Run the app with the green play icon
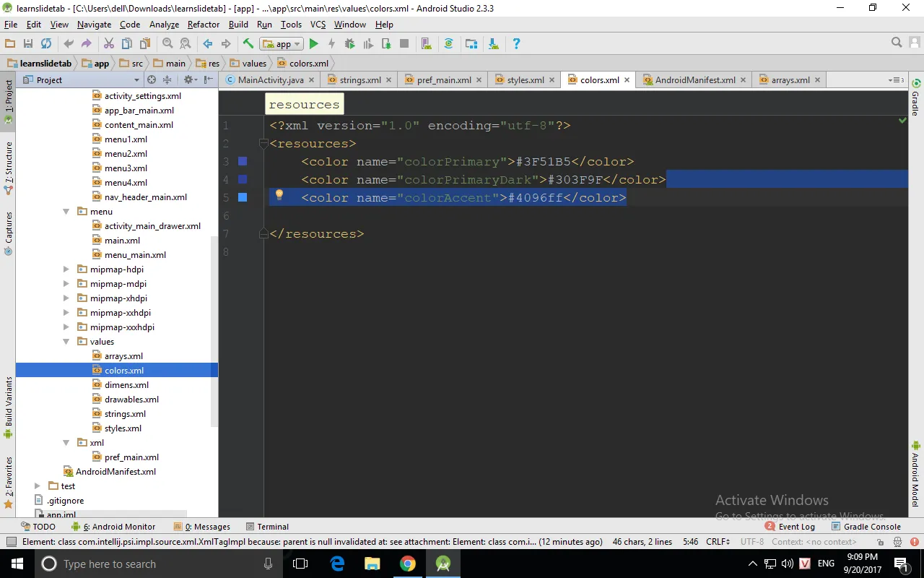Viewport: 924px width, 578px height. point(314,44)
